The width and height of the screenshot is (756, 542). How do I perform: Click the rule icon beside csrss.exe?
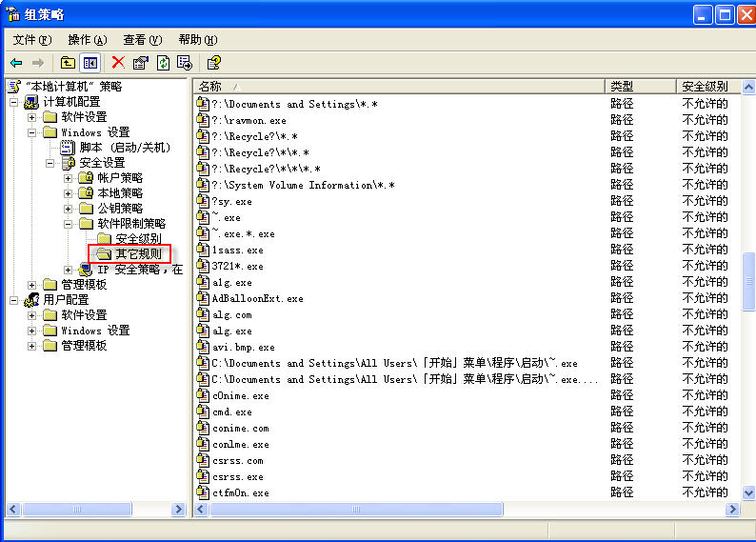(x=203, y=476)
